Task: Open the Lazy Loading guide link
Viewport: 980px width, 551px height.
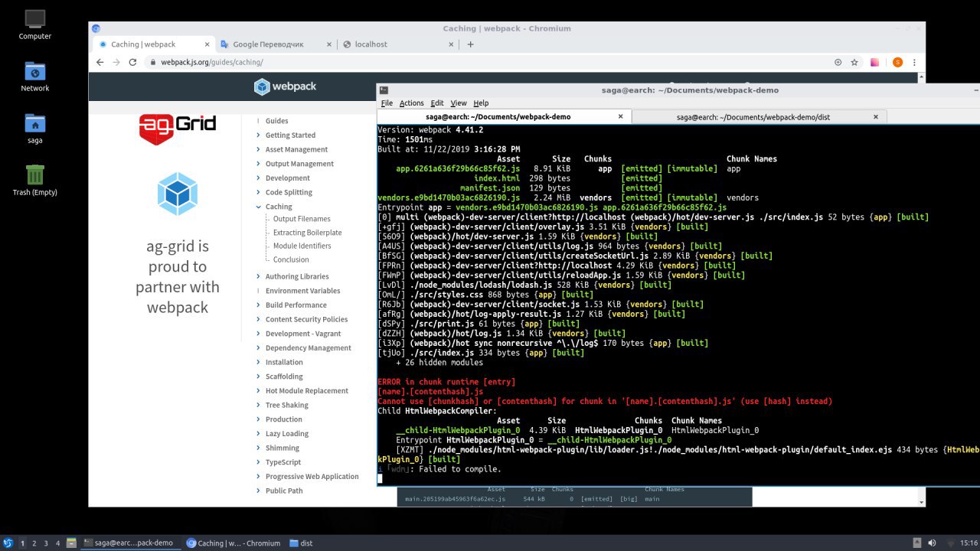Action: coord(287,433)
